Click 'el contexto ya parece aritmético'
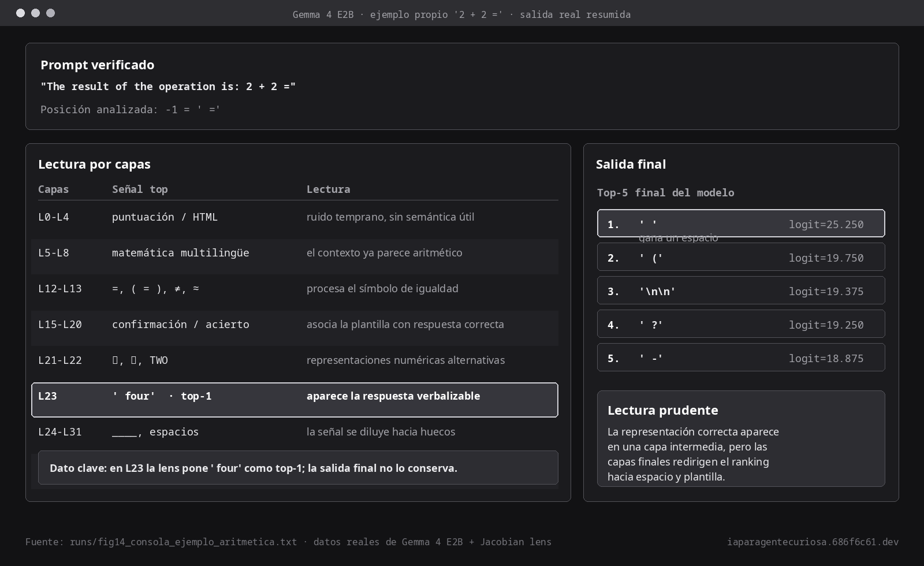Image resolution: width=924 pixels, height=566 pixels. (384, 253)
